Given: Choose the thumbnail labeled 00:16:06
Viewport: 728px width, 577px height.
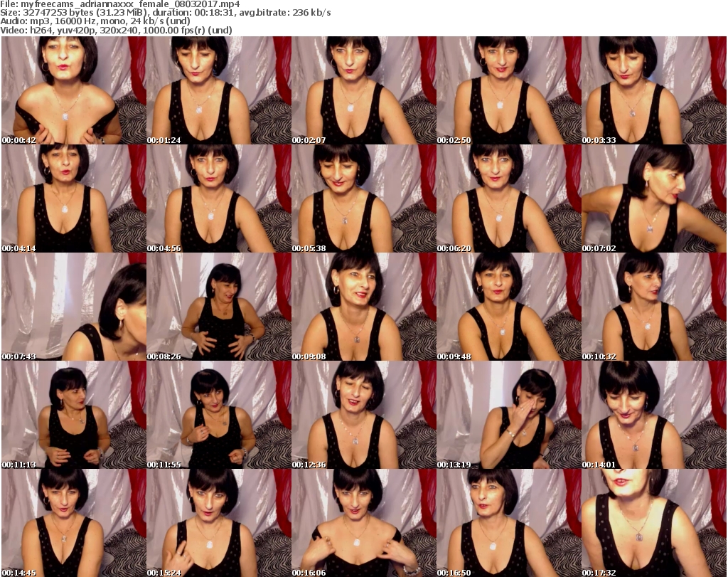Looking at the screenshot, I should 364,523.
